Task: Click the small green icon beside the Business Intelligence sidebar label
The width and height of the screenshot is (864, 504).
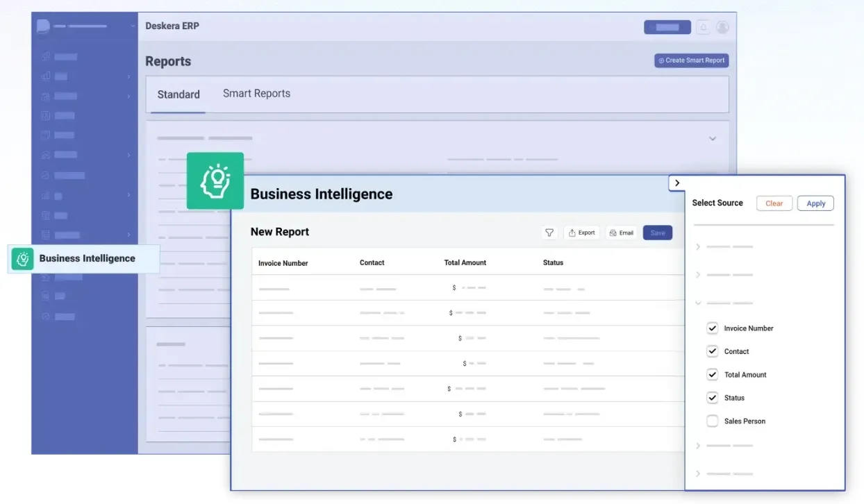Action: (22, 258)
